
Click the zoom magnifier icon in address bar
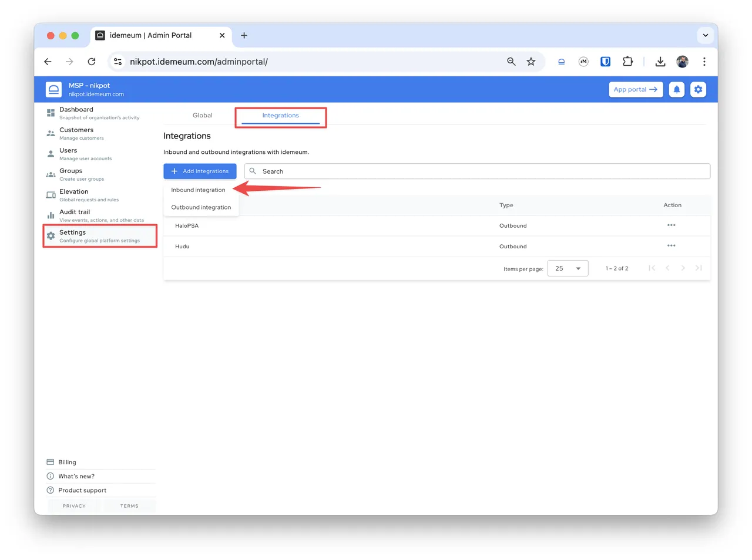coord(511,62)
